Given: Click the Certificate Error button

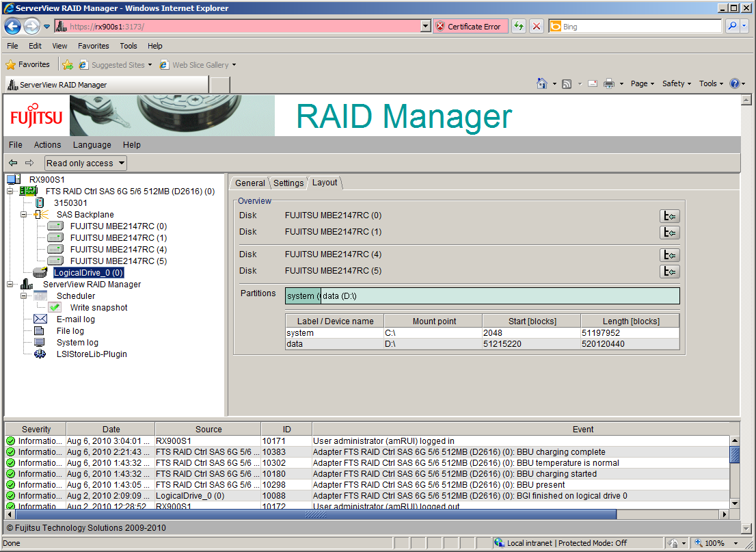Looking at the screenshot, I should 470,26.
